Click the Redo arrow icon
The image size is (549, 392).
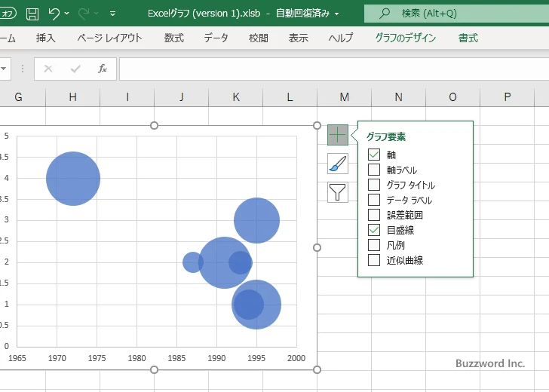83,14
